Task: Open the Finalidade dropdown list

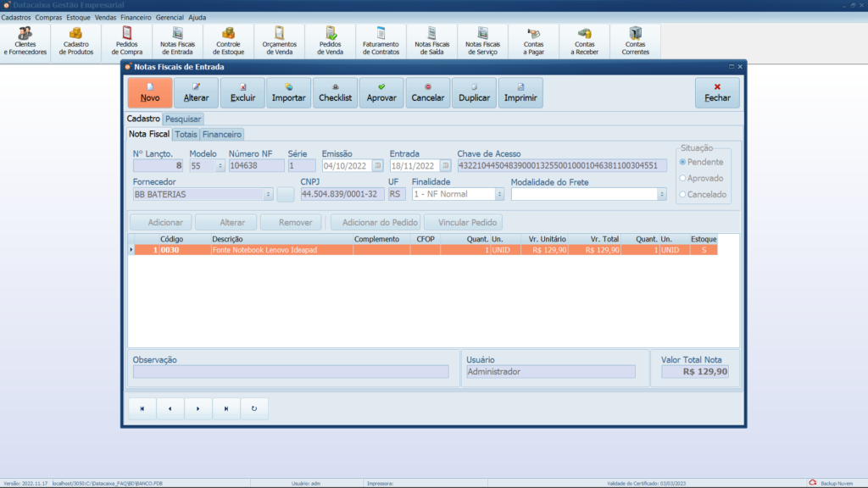Action: coord(499,194)
